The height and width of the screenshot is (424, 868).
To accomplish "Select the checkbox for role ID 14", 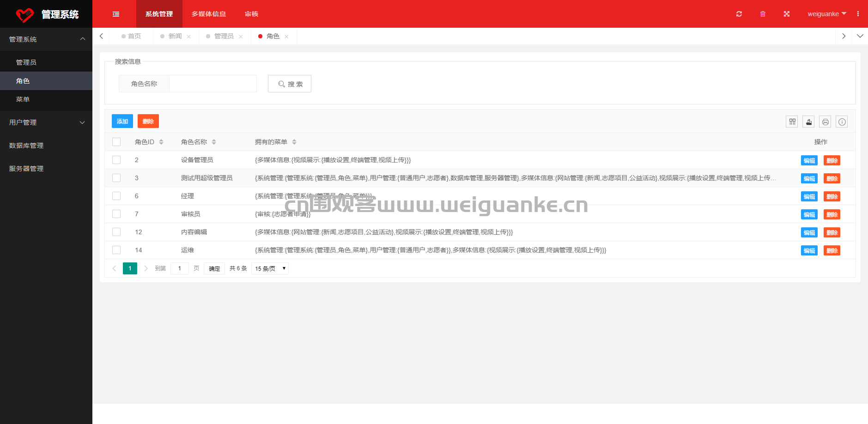I will tap(116, 250).
